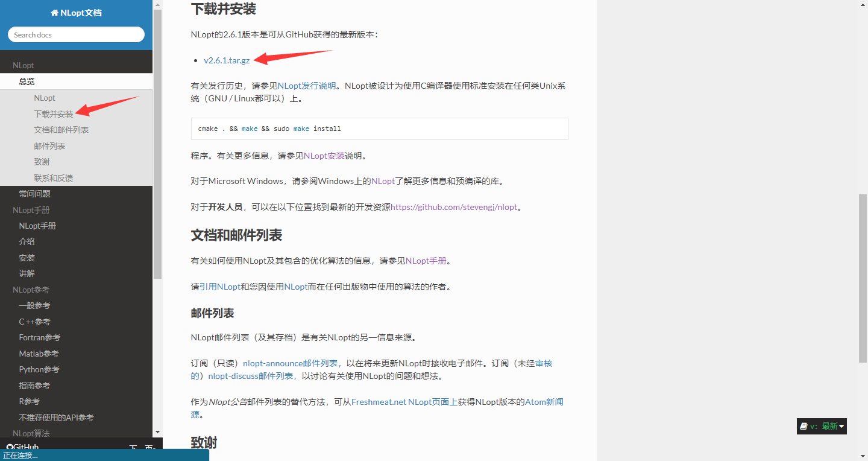The width and height of the screenshot is (868, 461).
Task: Click the sidebar scrollbar up arrow
Action: (x=157, y=5)
